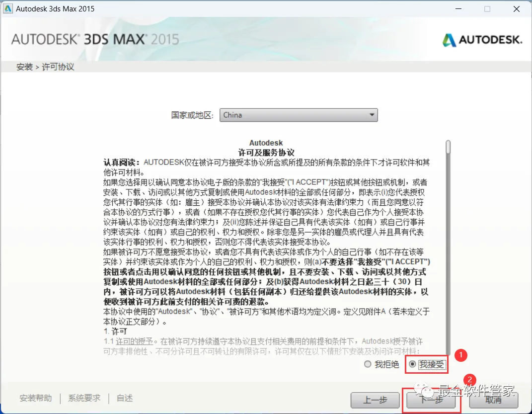The height and width of the screenshot is (414, 532).
Task: Click the AUTODESK 3DS MAX 2015 banner title
Action: coord(95,39)
